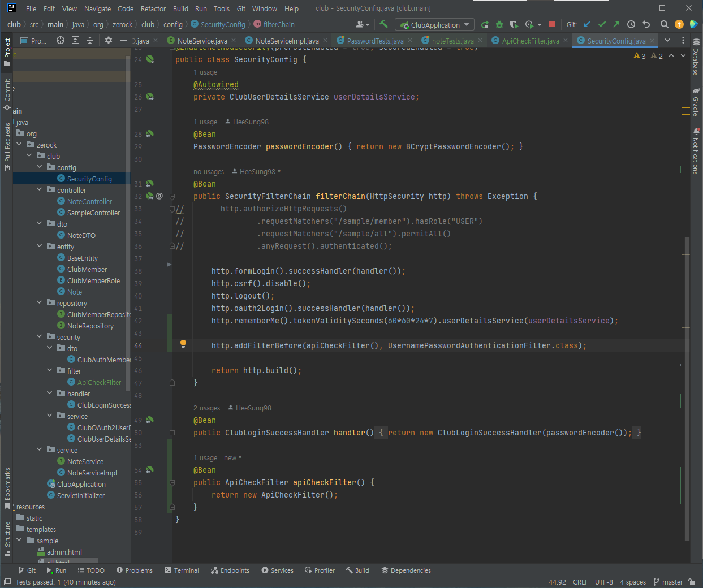Switch to ApiCheckFilter.java tab
The width and height of the screenshot is (703, 588).
(x=530, y=41)
